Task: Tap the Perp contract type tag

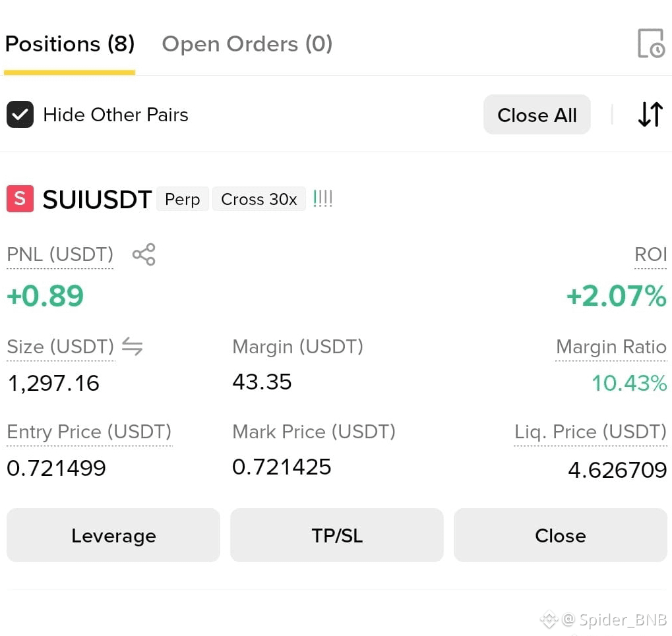Action: tap(182, 199)
